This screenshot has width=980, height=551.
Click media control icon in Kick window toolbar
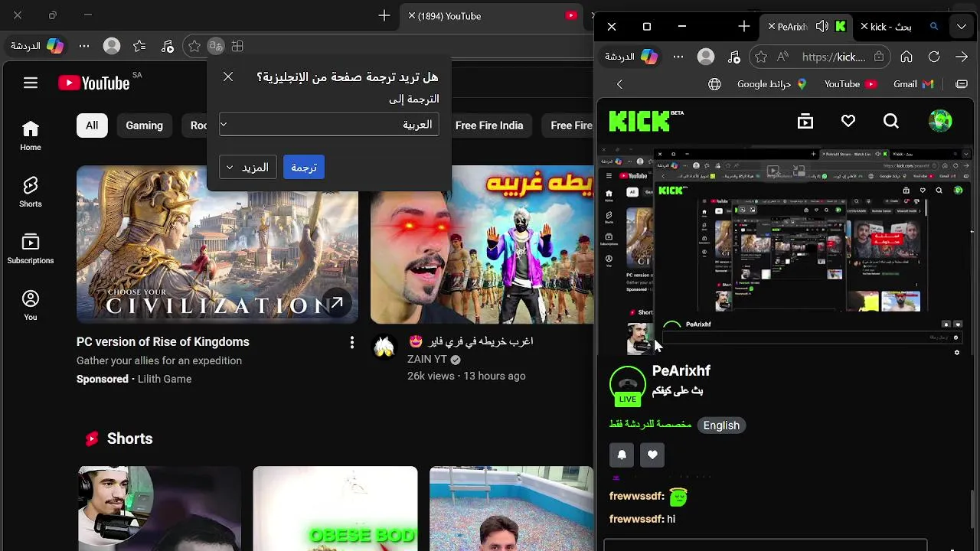[734, 57]
